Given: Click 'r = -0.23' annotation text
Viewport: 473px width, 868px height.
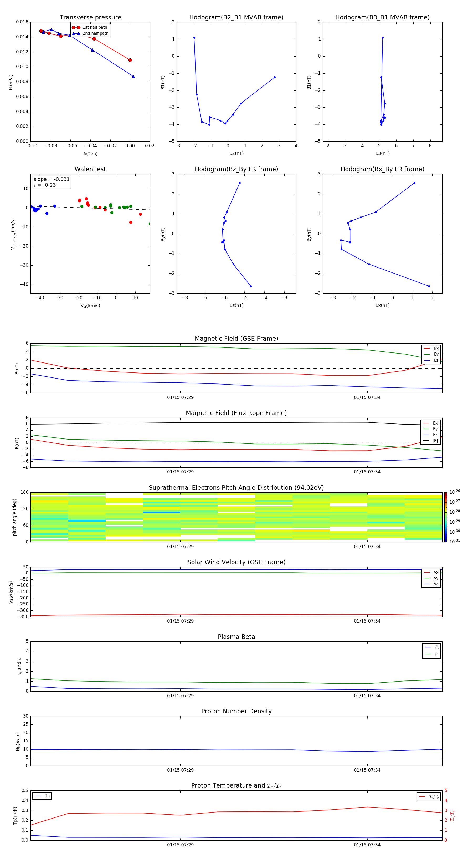Looking at the screenshot, I should (45, 185).
